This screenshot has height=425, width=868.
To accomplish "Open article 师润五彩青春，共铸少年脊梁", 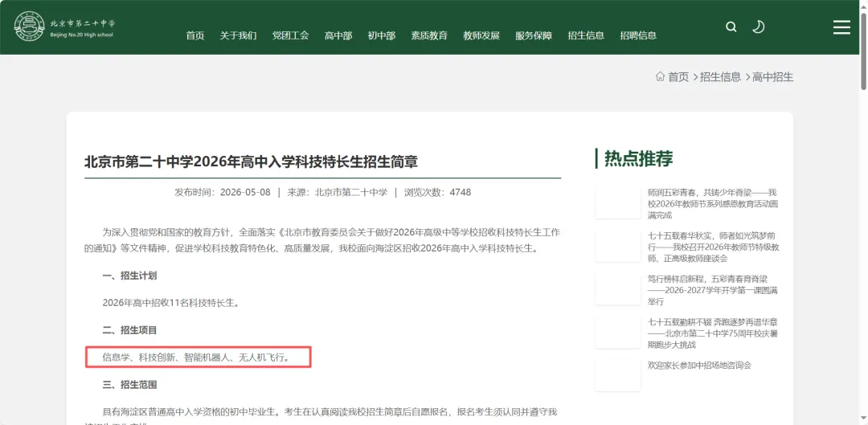I will (713, 203).
